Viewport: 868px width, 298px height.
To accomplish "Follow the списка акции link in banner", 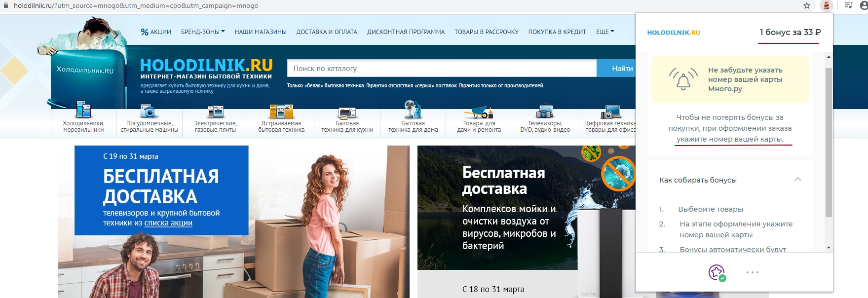I will point(168,223).
